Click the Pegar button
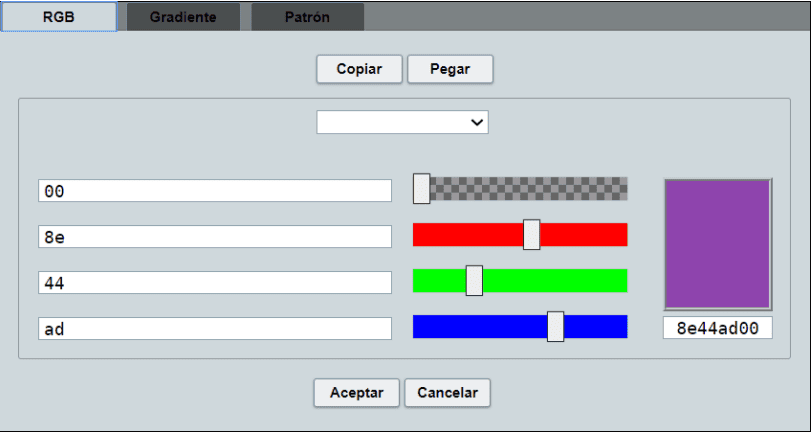The height and width of the screenshot is (433, 812). click(x=449, y=69)
